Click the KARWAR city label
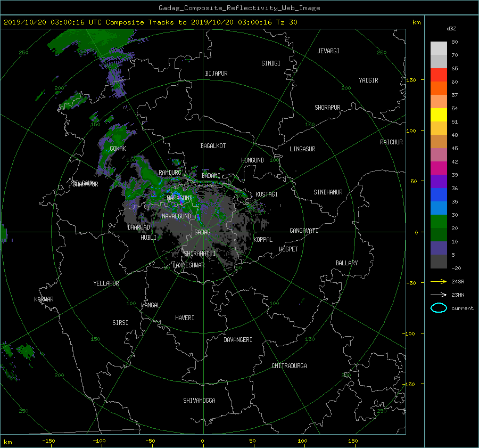479x448 pixels. 44,299
